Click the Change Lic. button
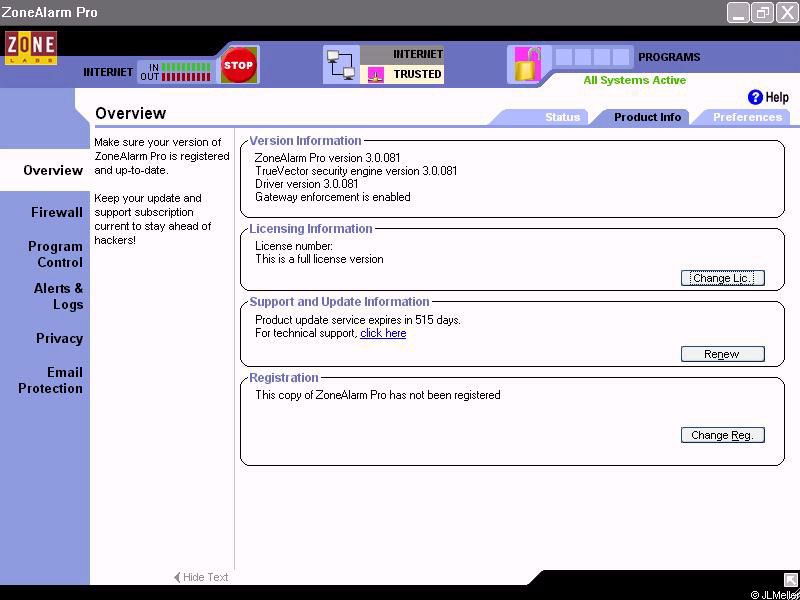This screenshot has height=600, width=800. tap(722, 278)
